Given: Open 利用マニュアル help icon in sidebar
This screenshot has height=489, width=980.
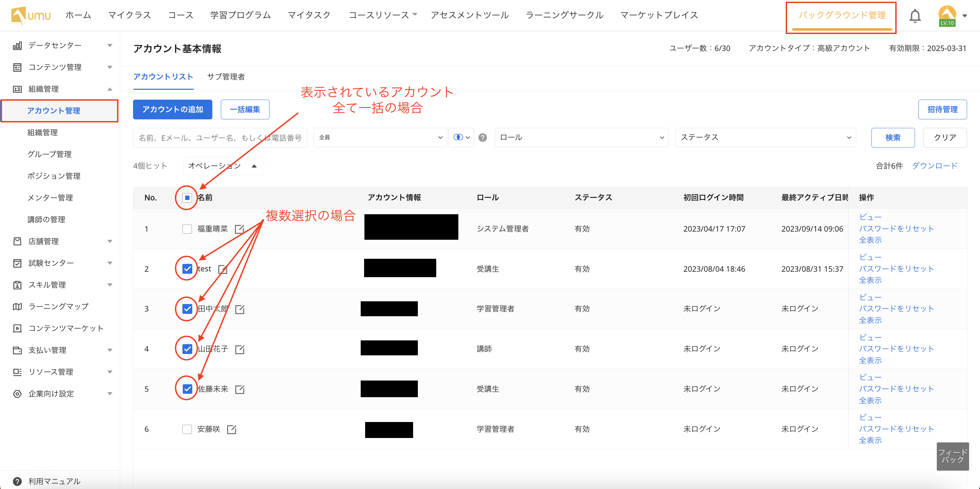Looking at the screenshot, I should 17,481.
